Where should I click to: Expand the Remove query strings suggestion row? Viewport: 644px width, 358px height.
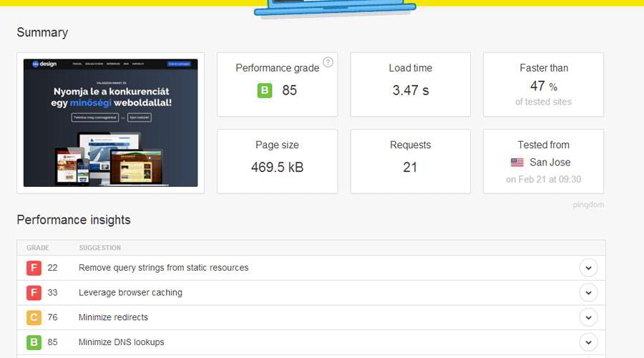[588, 268]
